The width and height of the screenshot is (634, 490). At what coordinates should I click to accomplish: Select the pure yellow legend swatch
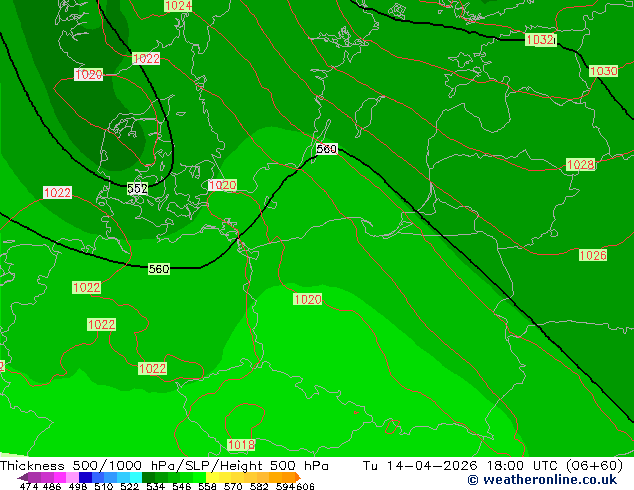(212, 477)
